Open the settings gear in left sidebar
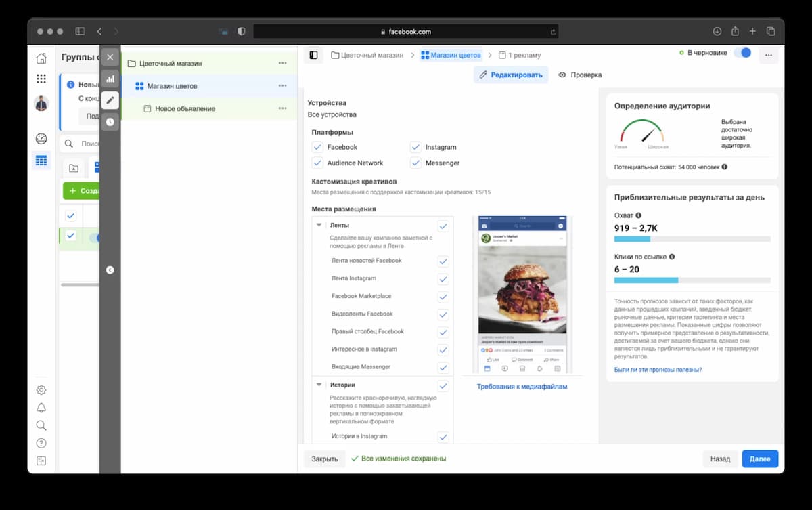 tap(41, 390)
